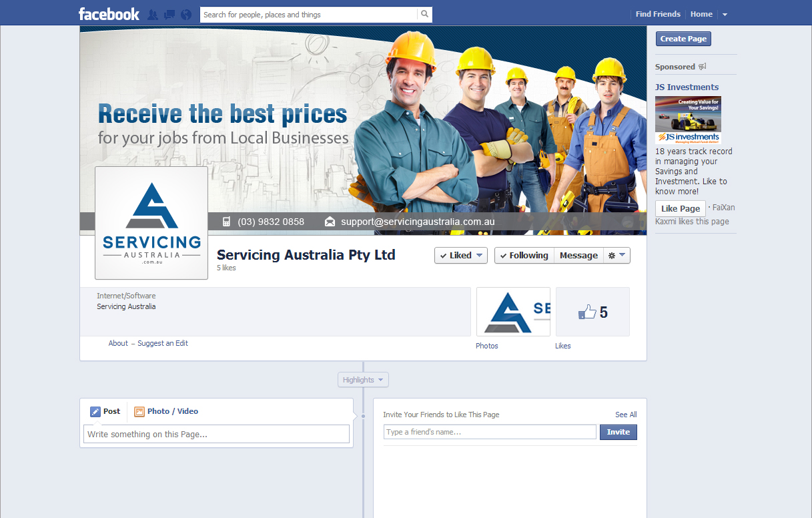Open the About link
This screenshot has width=812, height=518.
pyautogui.click(x=118, y=343)
